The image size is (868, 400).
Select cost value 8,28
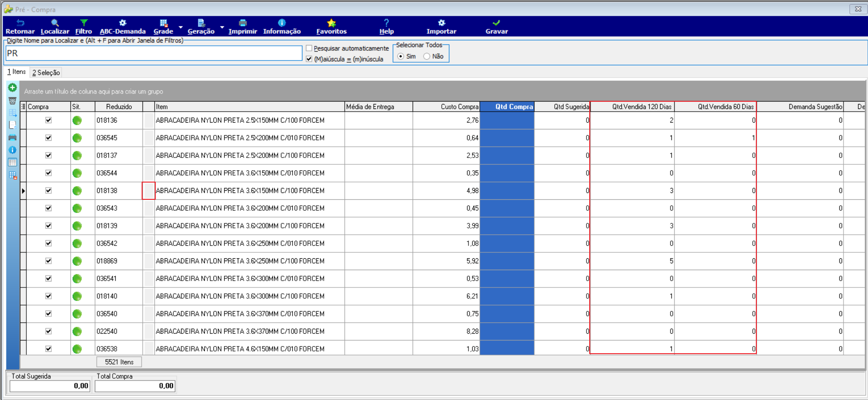click(472, 331)
